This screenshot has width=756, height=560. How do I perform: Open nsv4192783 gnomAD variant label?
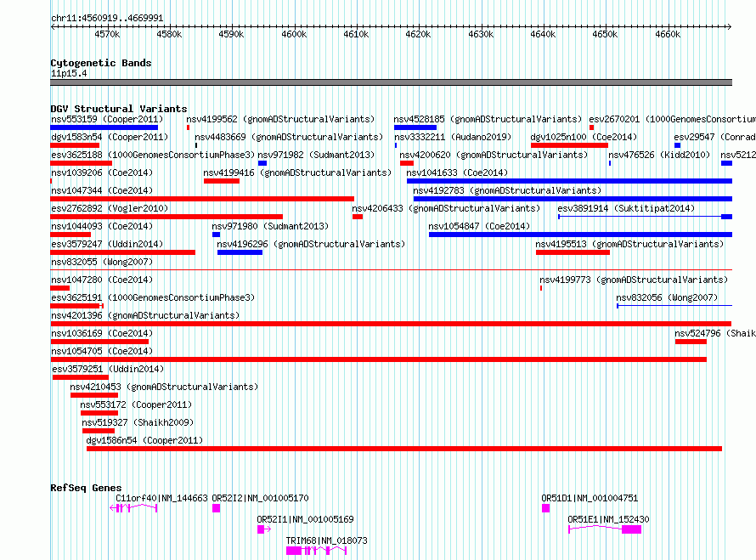click(x=507, y=190)
